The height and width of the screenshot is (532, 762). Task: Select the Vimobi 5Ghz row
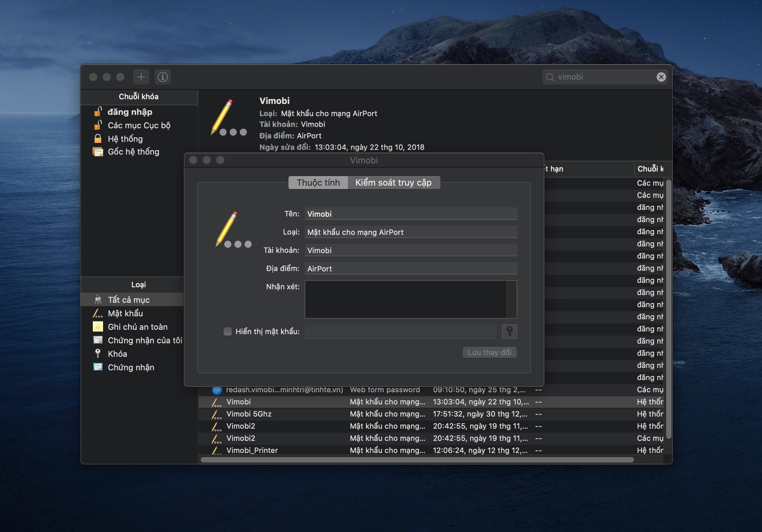click(431, 414)
